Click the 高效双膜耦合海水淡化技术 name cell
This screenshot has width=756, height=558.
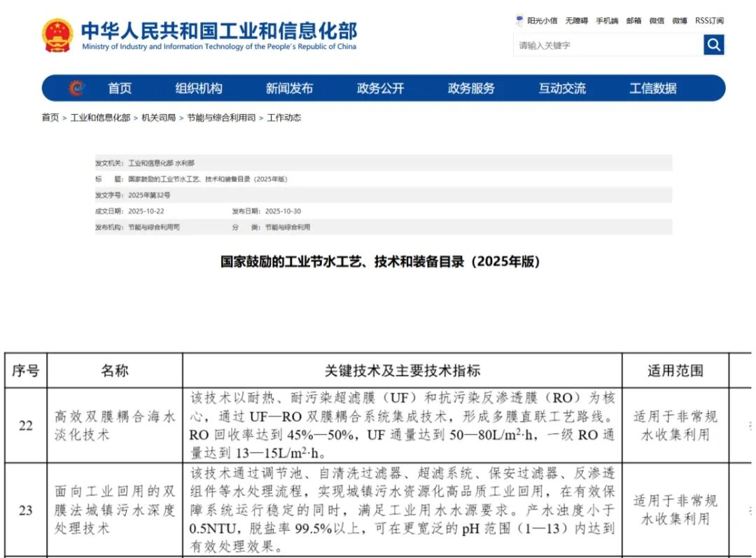(x=115, y=426)
